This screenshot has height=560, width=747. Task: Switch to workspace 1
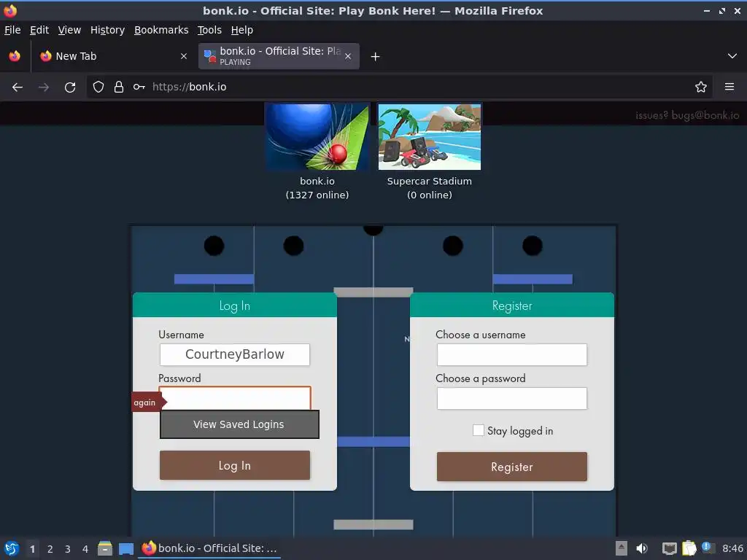[x=32, y=549]
